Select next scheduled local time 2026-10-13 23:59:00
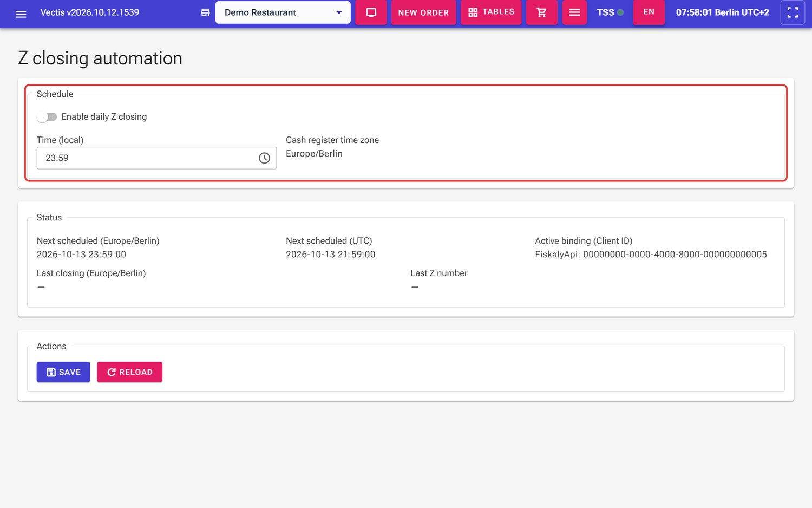The image size is (812, 508). tap(81, 255)
